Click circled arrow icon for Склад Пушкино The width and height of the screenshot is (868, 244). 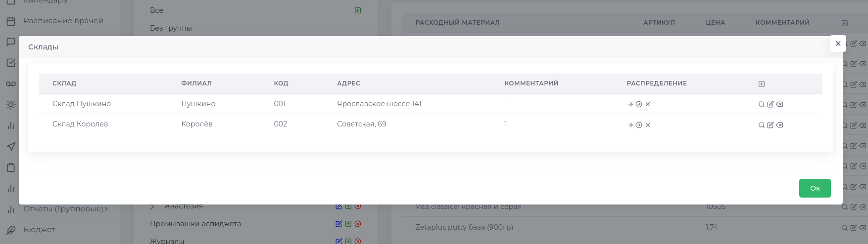pos(639,104)
